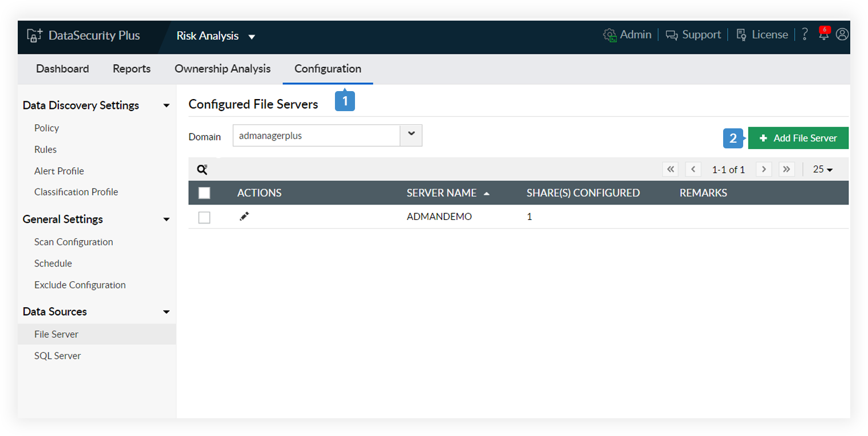Go to last page of results
This screenshot has width=868, height=436.
tap(787, 169)
